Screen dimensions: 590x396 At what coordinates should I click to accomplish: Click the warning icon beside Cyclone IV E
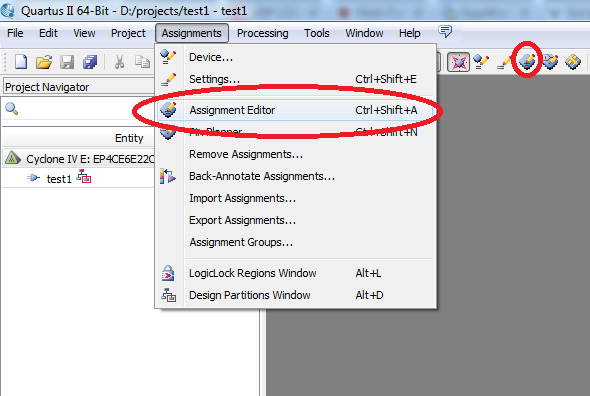point(12,158)
